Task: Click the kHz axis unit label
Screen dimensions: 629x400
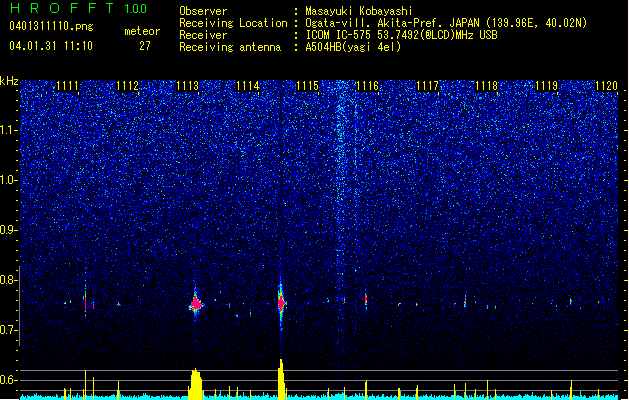Action: (x=9, y=81)
